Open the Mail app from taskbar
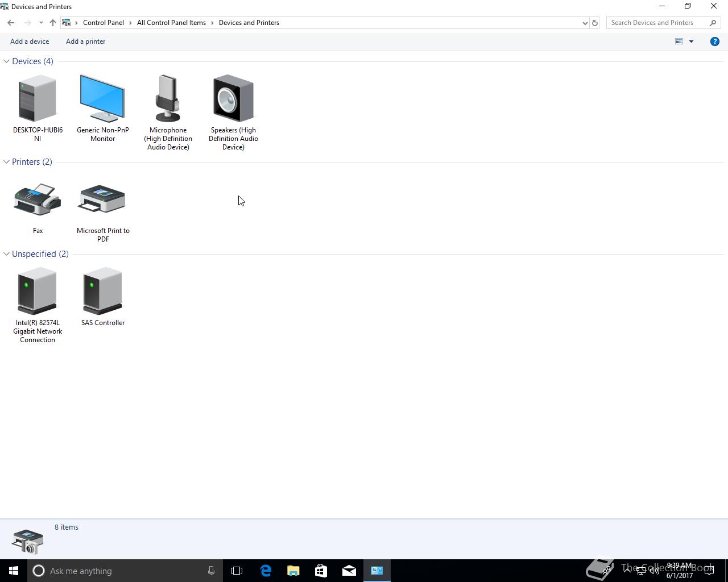 click(349, 571)
